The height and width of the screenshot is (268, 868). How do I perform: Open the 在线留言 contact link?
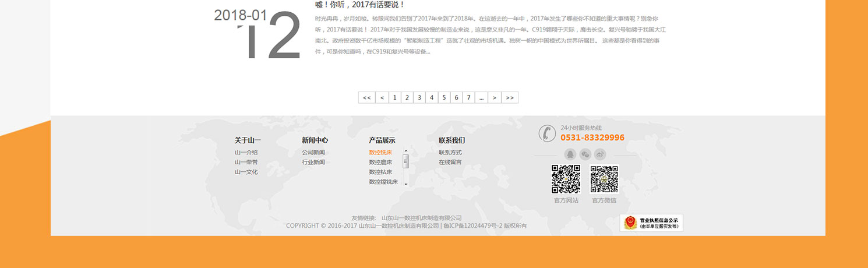tap(450, 163)
